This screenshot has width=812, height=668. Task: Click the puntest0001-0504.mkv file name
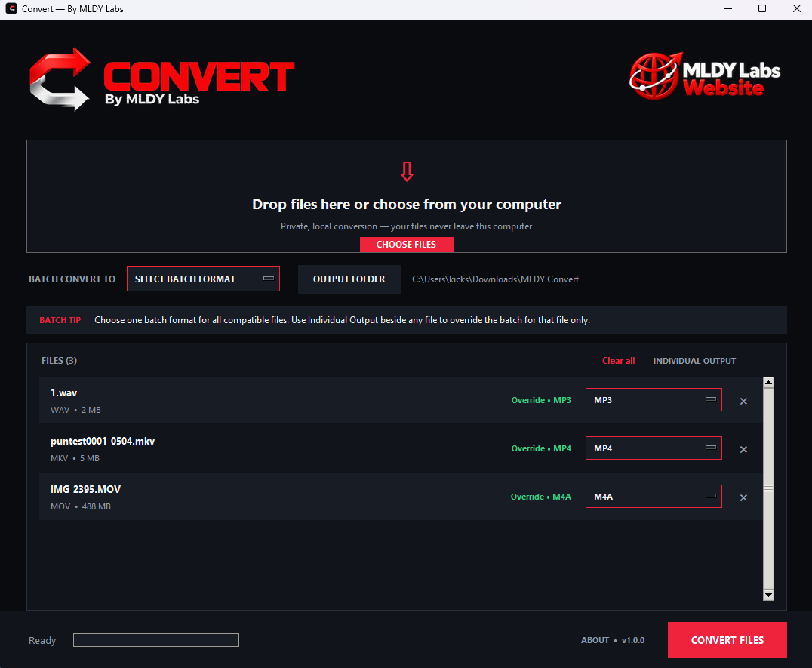pos(103,441)
